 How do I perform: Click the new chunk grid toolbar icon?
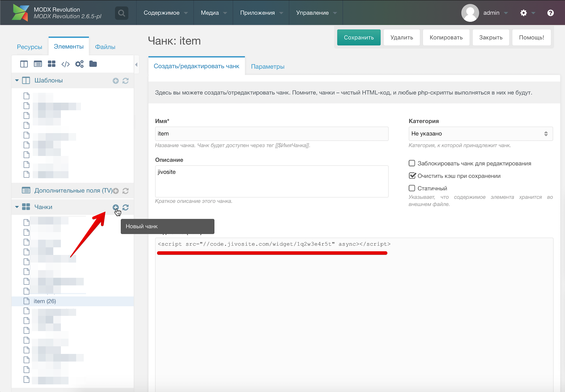[52, 64]
